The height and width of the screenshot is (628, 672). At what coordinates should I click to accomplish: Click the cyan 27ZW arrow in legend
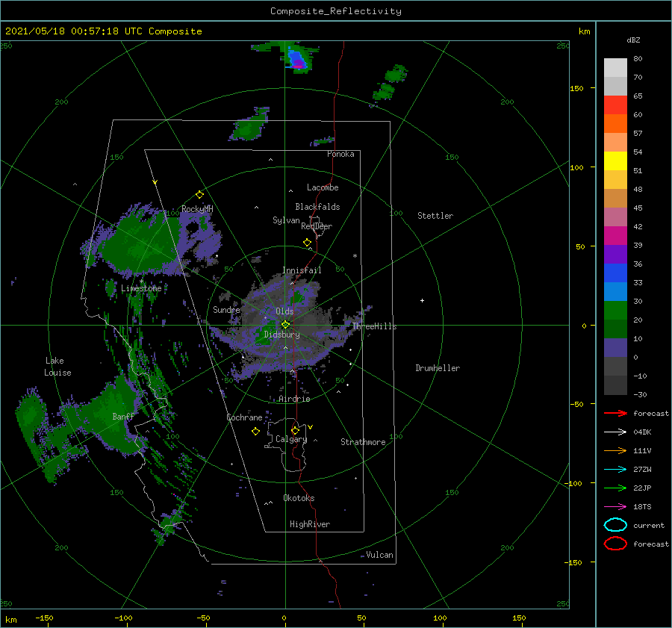tap(615, 470)
